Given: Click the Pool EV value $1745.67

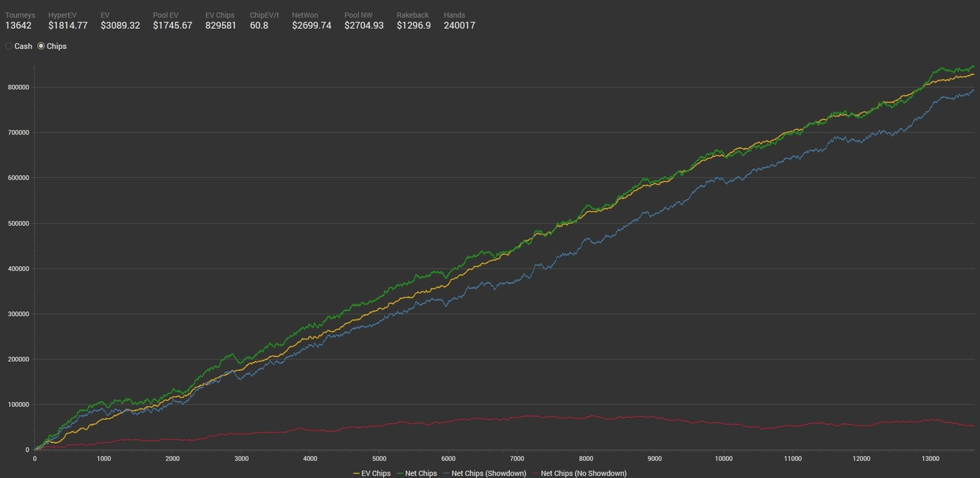Looking at the screenshot, I should tap(172, 25).
